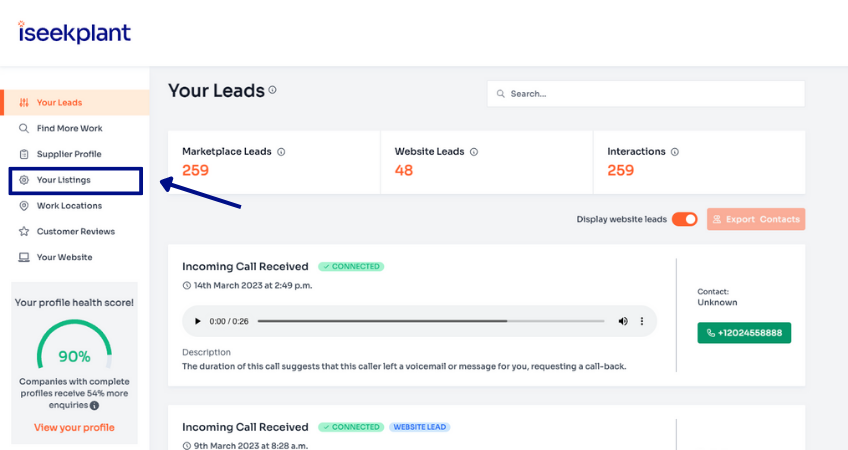848x450 pixels.
Task: Seek within the audio progress bar
Action: point(430,321)
